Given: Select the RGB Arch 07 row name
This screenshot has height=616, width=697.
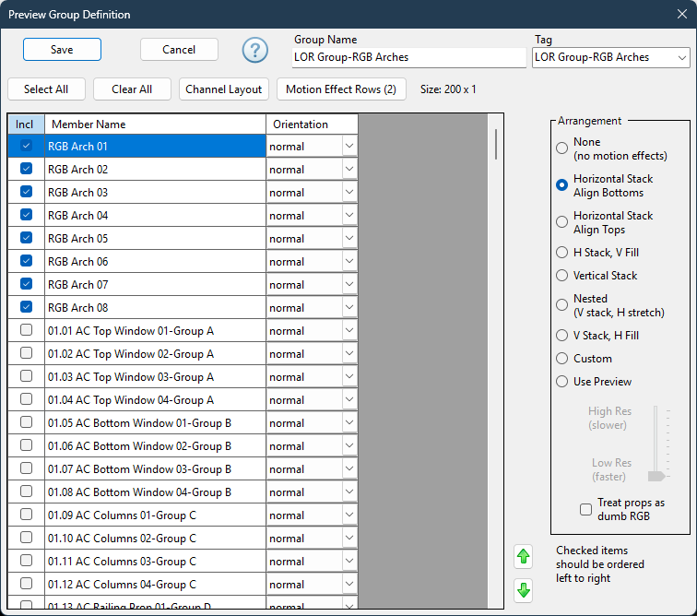Looking at the screenshot, I should pyautogui.click(x=155, y=285).
